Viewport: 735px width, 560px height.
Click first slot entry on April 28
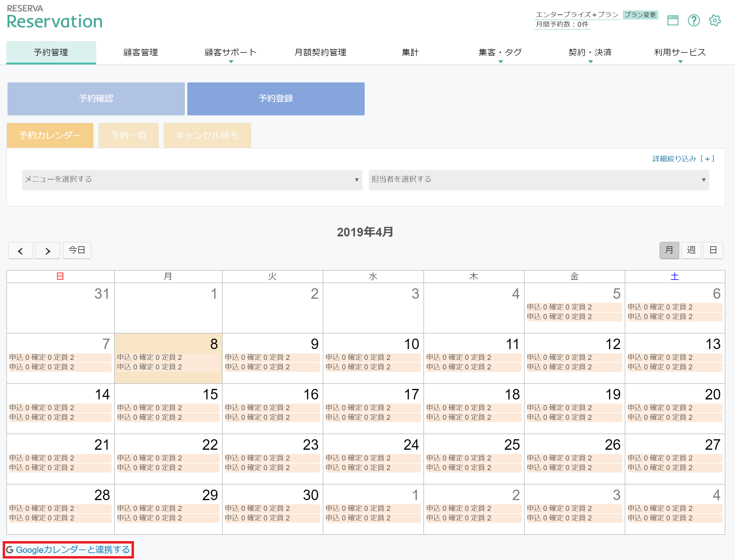pos(60,508)
